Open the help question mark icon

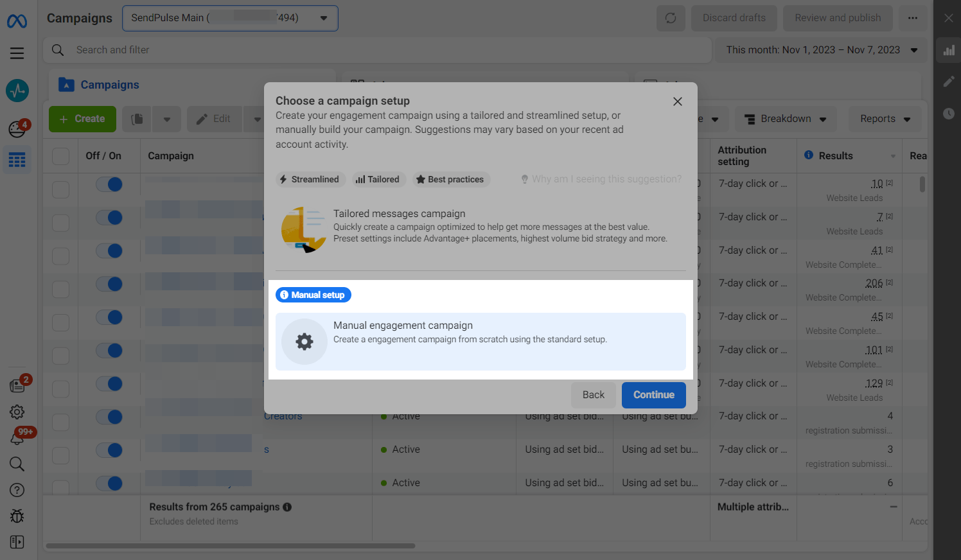(17, 490)
